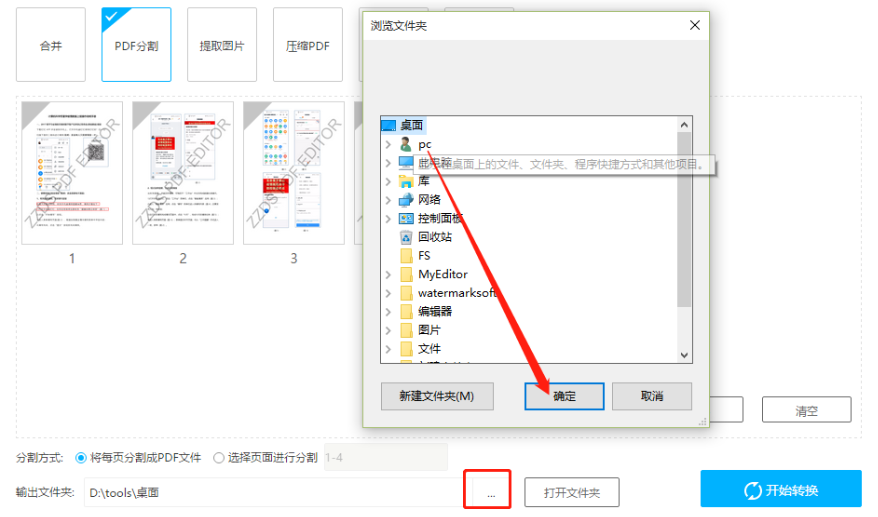Expand the 控制面板 tree node
The height and width of the screenshot is (517, 878).
tap(388, 218)
